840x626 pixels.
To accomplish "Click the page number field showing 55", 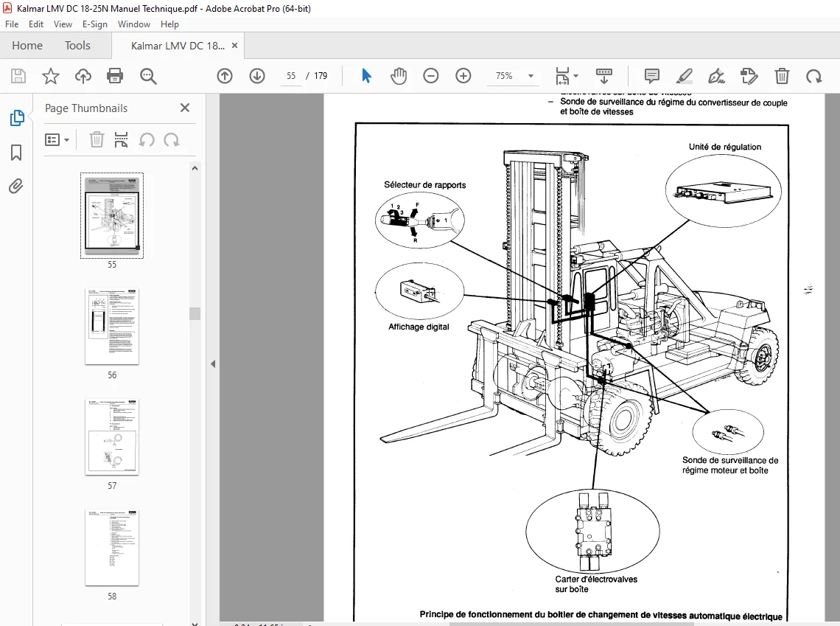I will coord(291,76).
